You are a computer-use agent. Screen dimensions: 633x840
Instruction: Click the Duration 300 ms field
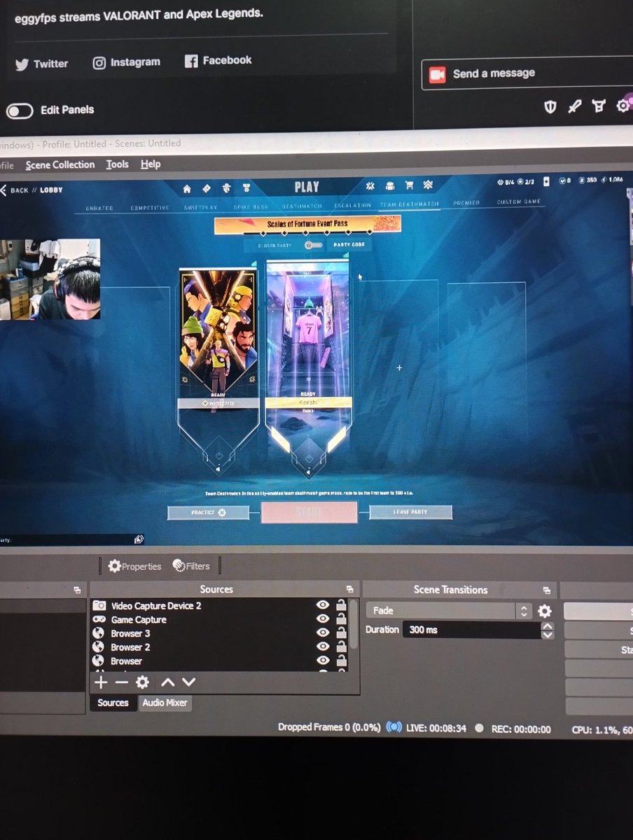pos(471,630)
